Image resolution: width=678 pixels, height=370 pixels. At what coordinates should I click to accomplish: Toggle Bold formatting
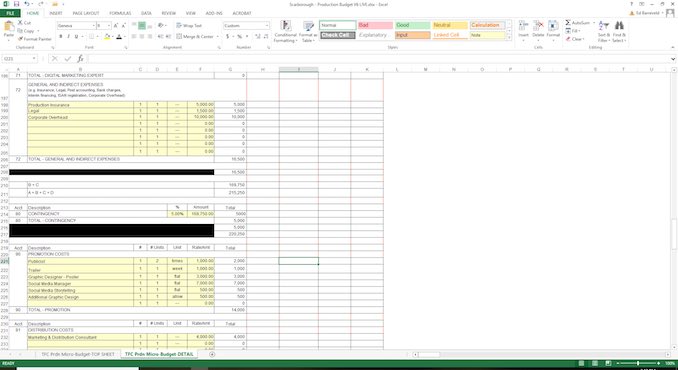(61, 37)
